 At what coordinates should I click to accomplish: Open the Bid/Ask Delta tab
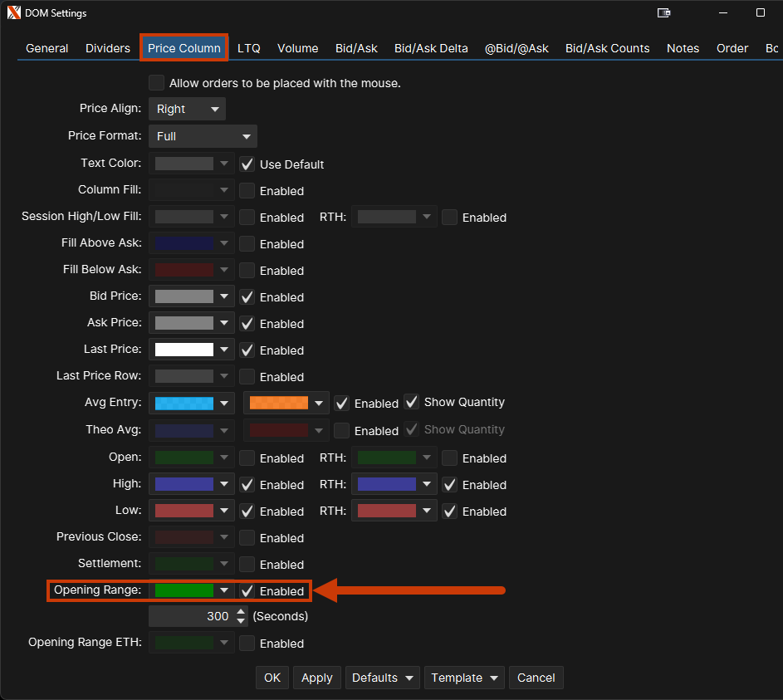point(431,48)
